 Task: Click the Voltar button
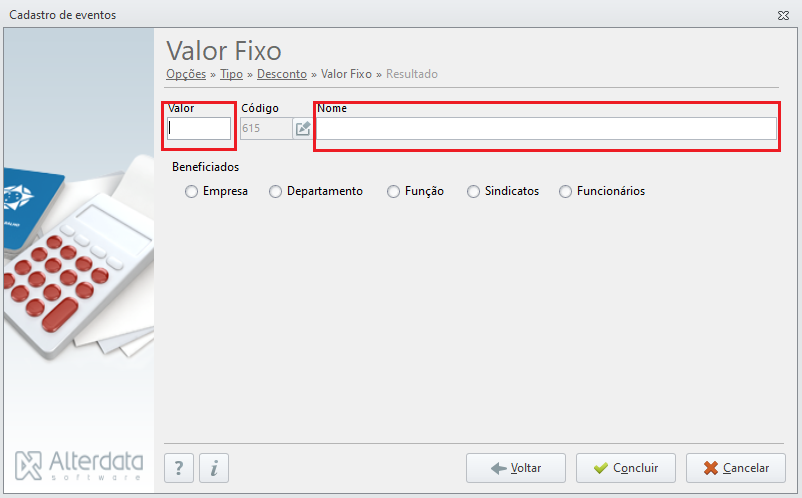(516, 468)
